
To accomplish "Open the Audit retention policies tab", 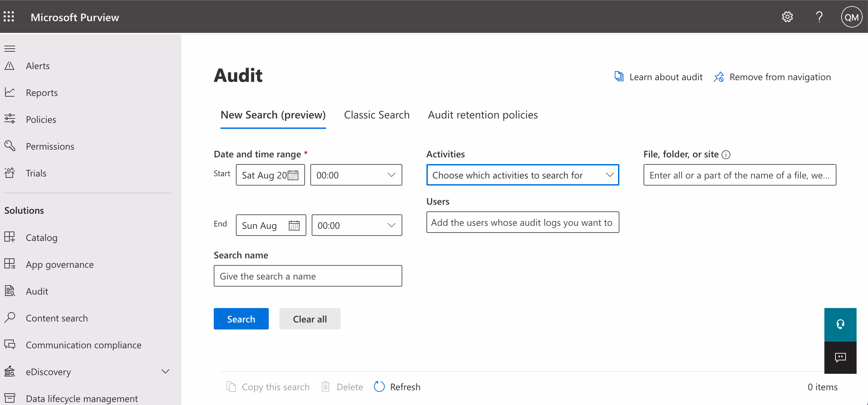I will tap(482, 115).
